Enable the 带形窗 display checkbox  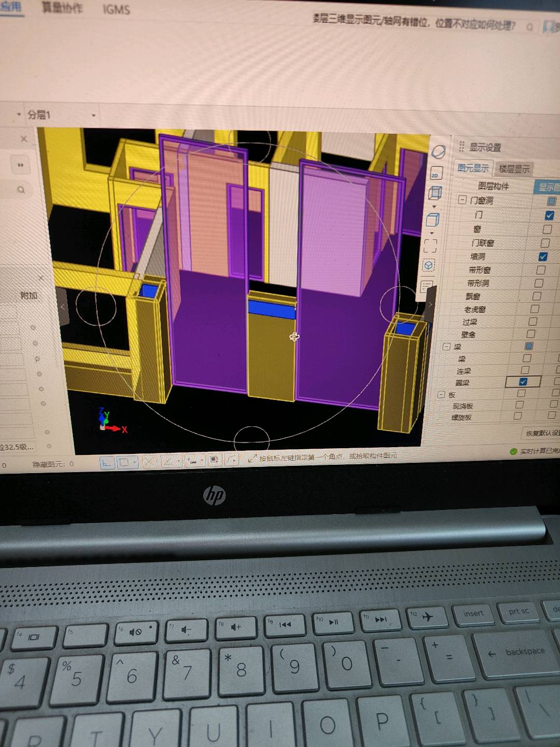[x=541, y=270]
